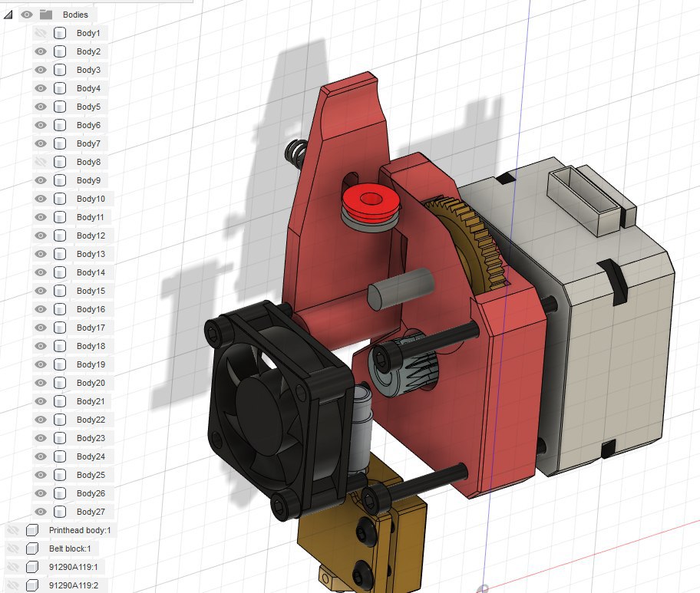Click the Body21 body icon
The width and height of the screenshot is (700, 593).
coord(60,401)
